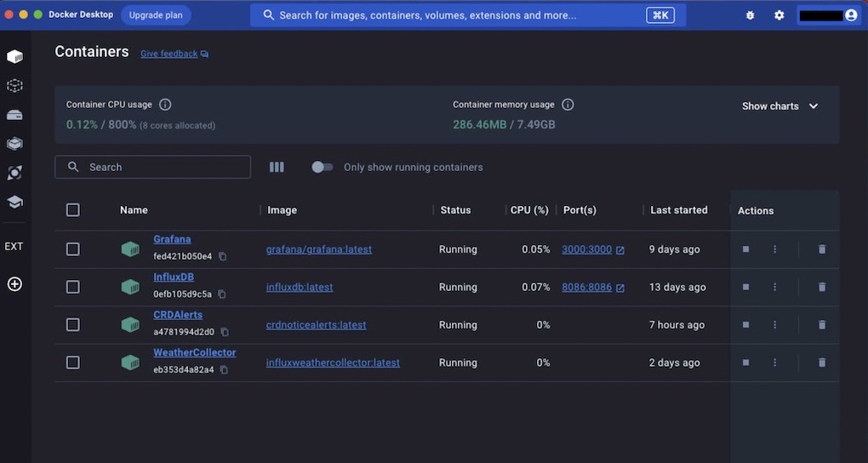Image resolution: width=868 pixels, height=463 pixels.
Task: Sort by the CPU (%) column header
Action: pos(529,210)
